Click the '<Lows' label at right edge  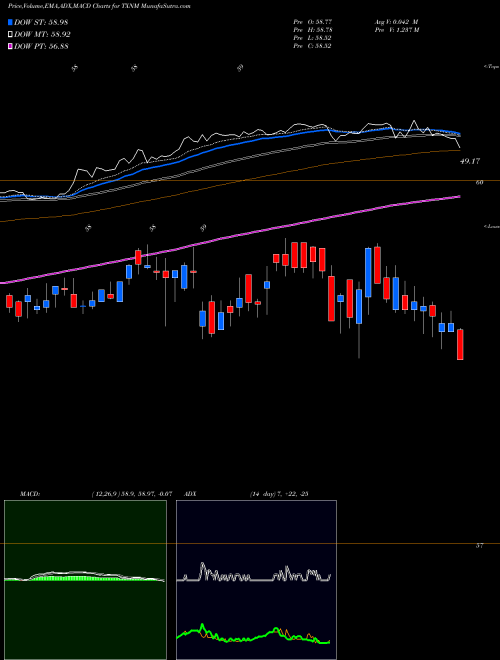click(492, 226)
